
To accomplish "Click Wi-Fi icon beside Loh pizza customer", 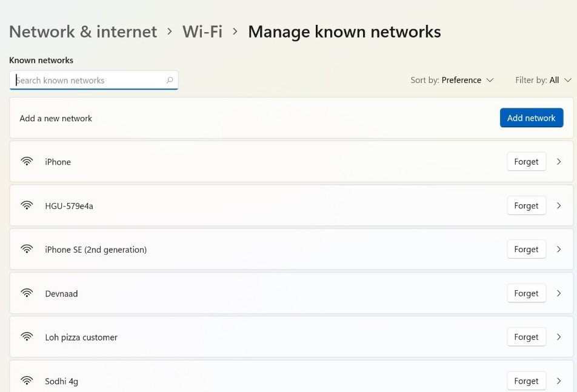I will [x=27, y=337].
